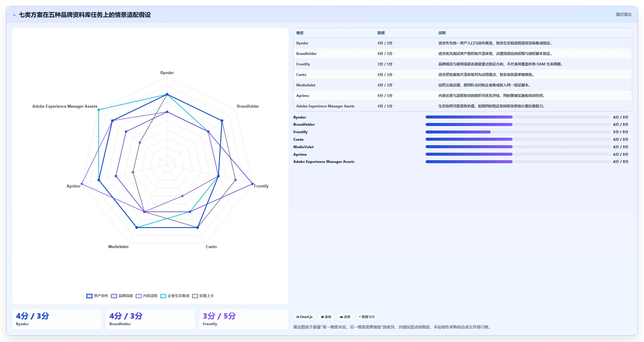Click the Frontify progress bar
Viewport: 644px width, 342px height.
point(518,132)
